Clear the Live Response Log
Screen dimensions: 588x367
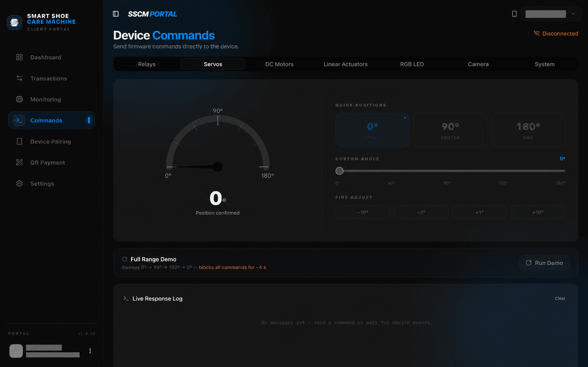560,298
